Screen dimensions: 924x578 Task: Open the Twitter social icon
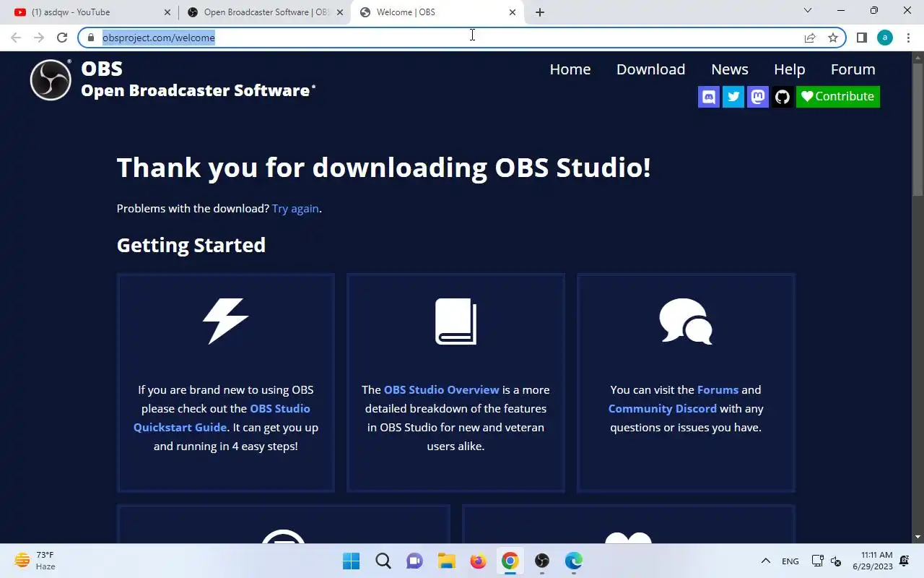[x=733, y=97]
